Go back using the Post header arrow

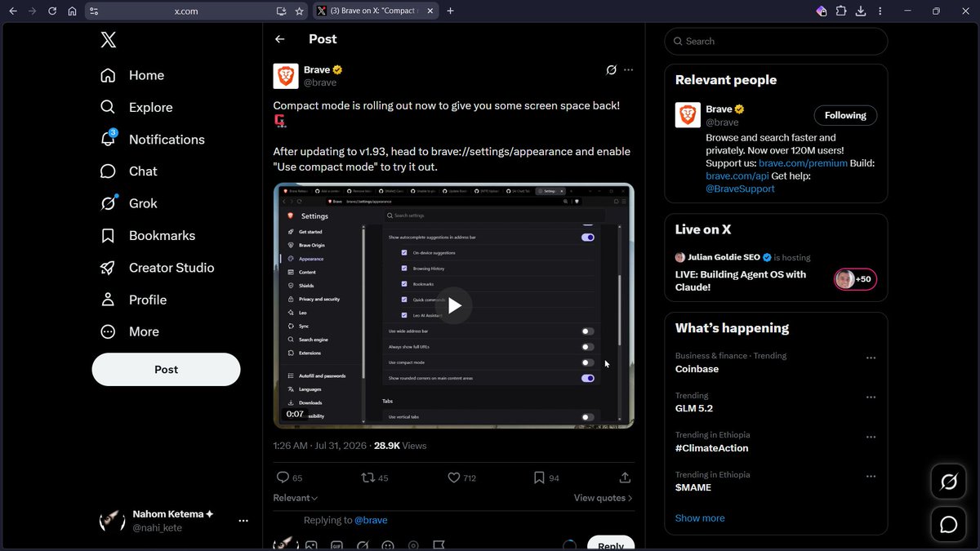(280, 39)
